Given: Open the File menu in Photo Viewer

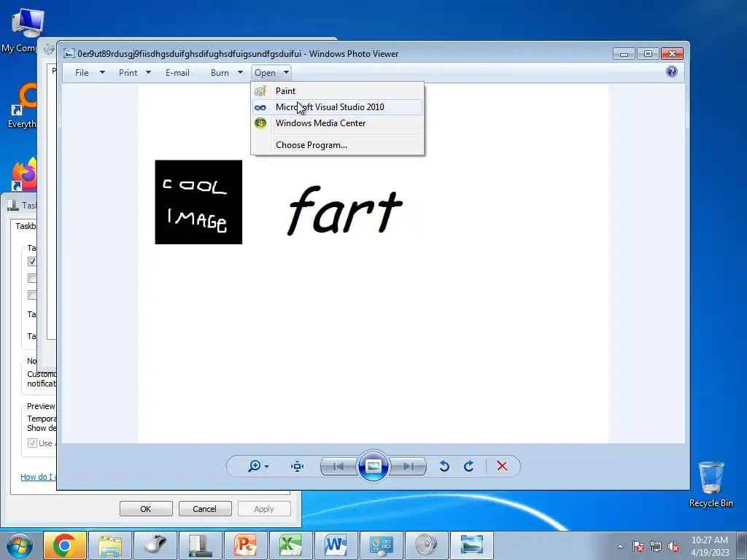Looking at the screenshot, I should [x=82, y=73].
